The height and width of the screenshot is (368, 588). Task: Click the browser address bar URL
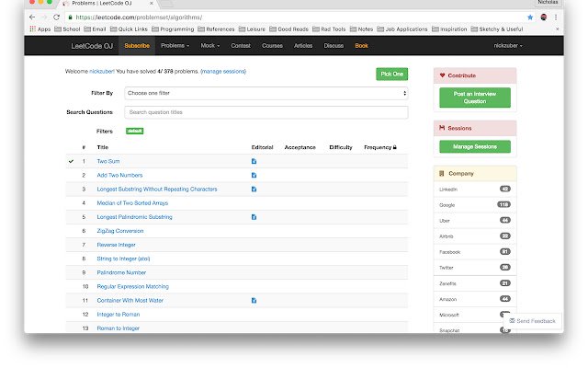(139, 17)
